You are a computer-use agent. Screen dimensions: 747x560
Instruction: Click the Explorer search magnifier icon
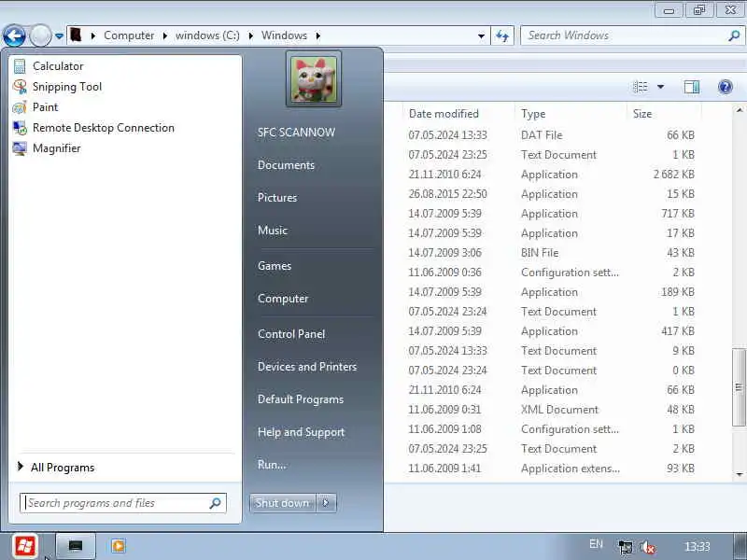point(734,35)
